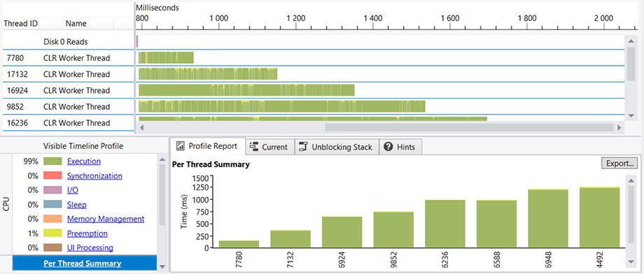Open the Sleep category link
Viewport: 644px width, 274px height.
(77, 205)
